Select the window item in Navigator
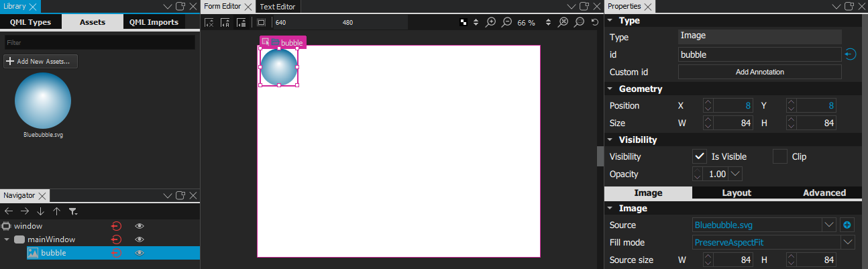The width and height of the screenshot is (868, 269). (x=28, y=226)
